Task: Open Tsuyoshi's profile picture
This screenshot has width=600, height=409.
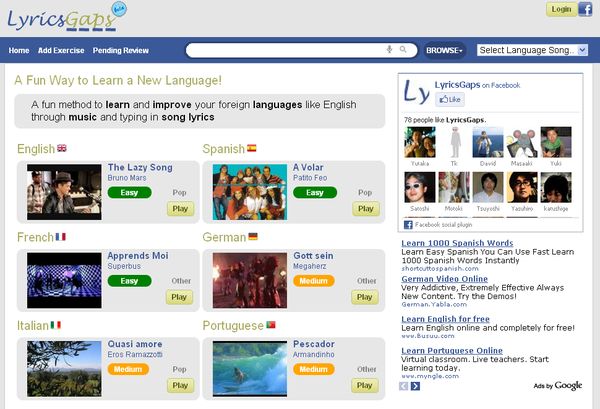Action: pos(488,187)
